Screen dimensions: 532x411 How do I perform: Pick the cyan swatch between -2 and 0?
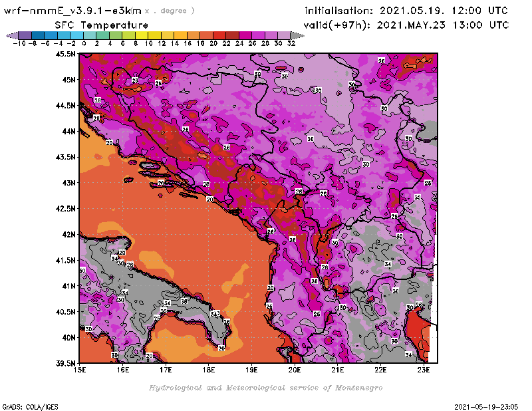77,35
